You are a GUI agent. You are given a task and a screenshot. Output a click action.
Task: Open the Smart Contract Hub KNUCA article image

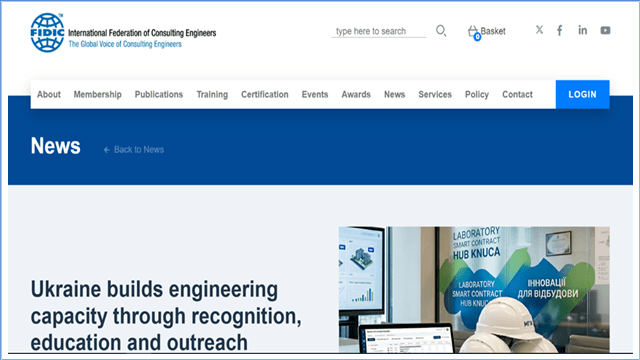tap(474, 290)
